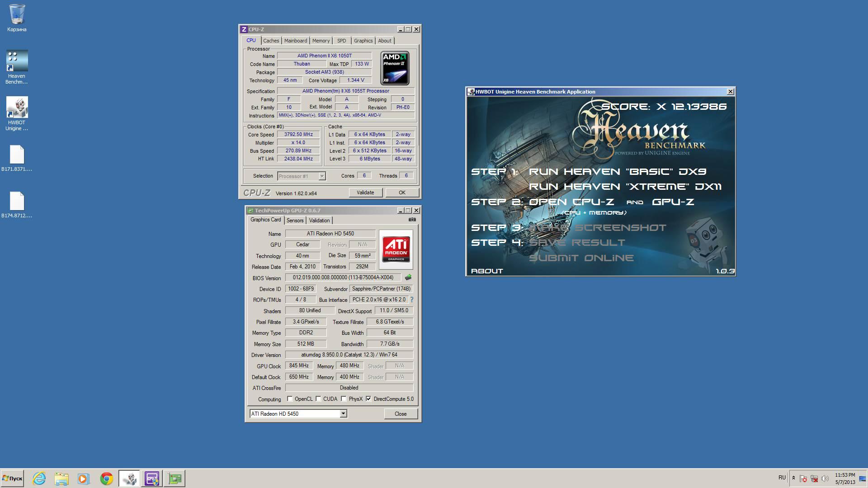
Task: Click the Close button in GPU-Z
Action: 401,413
